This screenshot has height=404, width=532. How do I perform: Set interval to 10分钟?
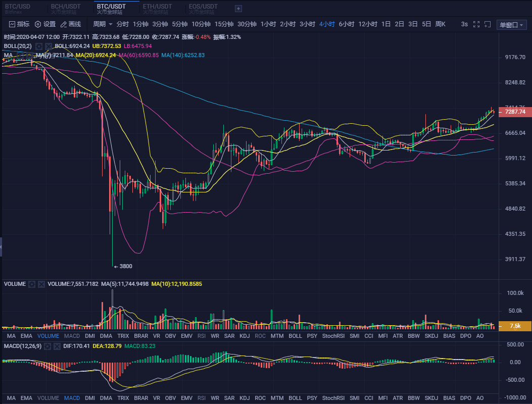point(201,24)
